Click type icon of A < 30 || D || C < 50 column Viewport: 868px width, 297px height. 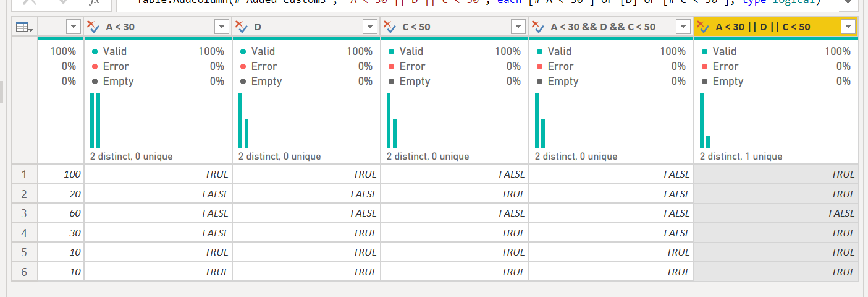point(704,27)
